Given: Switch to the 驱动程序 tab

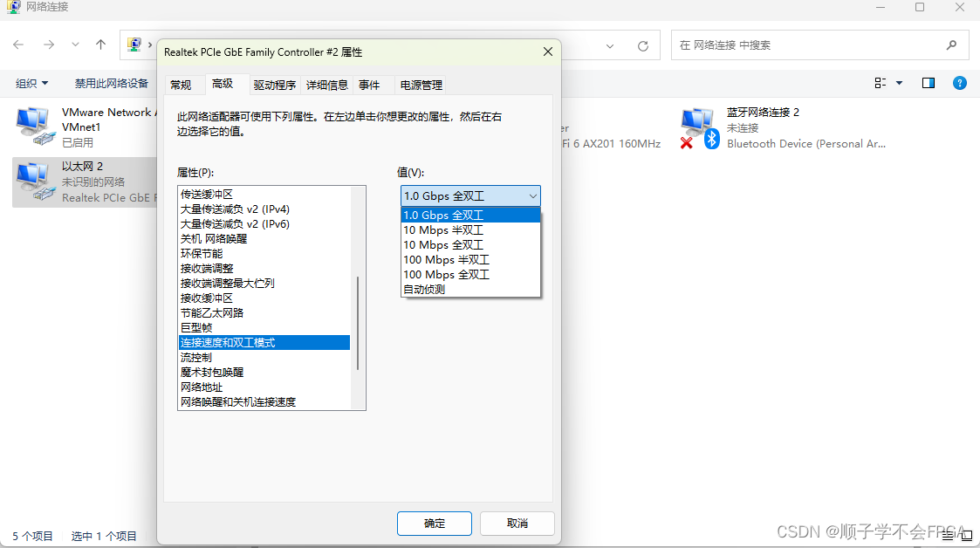Looking at the screenshot, I should click(x=274, y=85).
